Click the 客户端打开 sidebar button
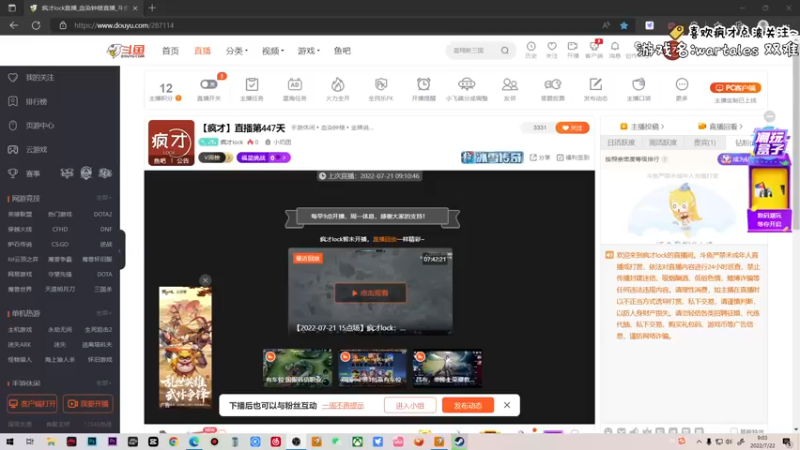This screenshot has width=800, height=450. click(32, 404)
